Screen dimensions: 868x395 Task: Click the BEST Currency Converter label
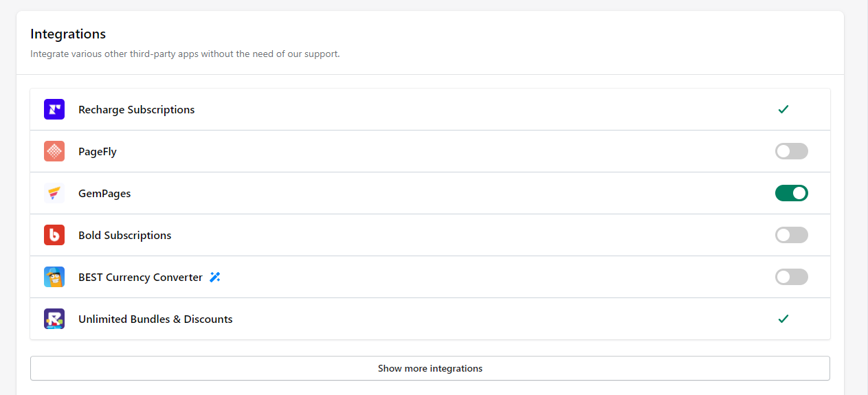click(x=140, y=278)
